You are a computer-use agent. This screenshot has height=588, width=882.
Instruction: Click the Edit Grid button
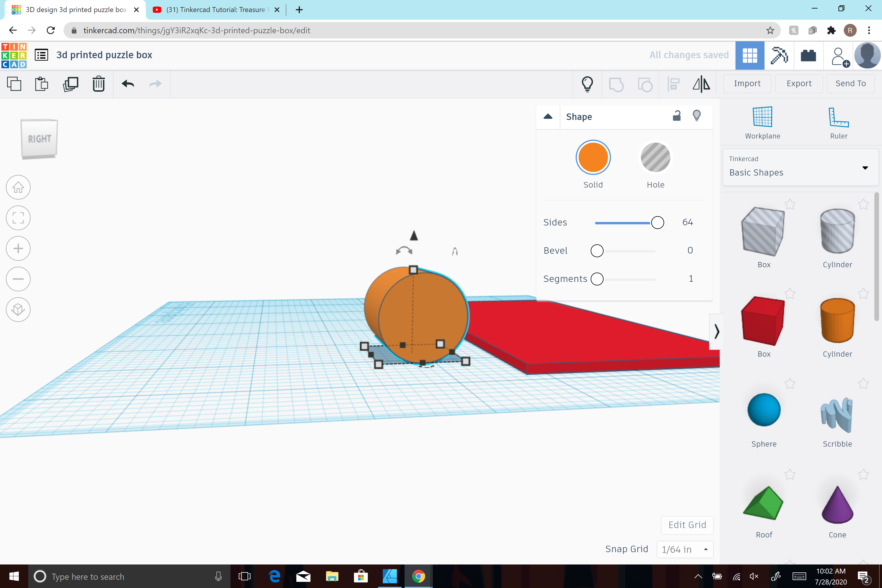pos(687,524)
